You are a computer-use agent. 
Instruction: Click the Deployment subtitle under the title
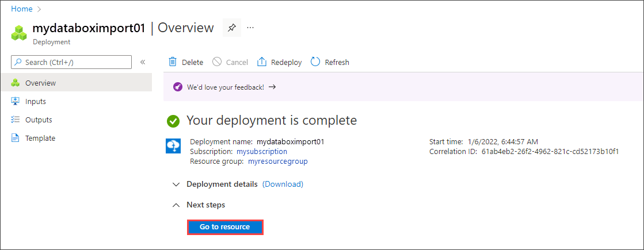[51, 42]
